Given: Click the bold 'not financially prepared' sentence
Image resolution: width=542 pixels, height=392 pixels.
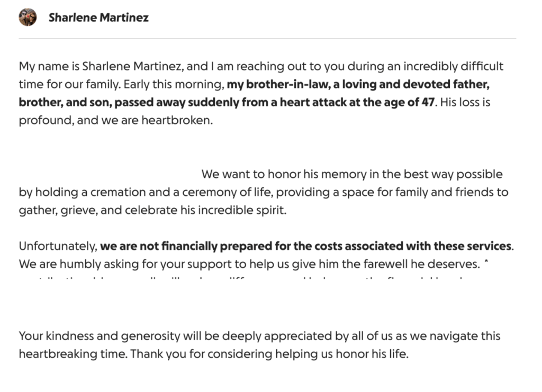Looking at the screenshot, I should point(306,246).
